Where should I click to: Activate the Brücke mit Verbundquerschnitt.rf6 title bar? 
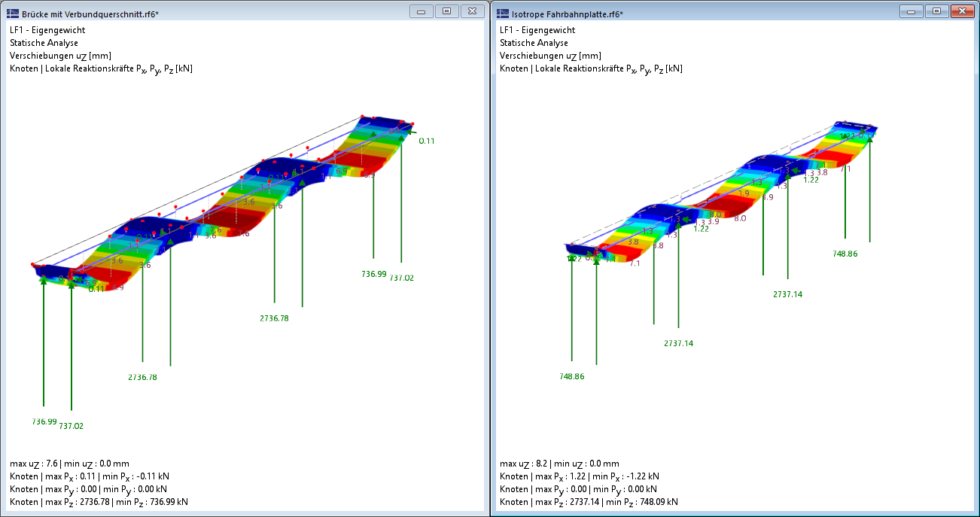226,14
